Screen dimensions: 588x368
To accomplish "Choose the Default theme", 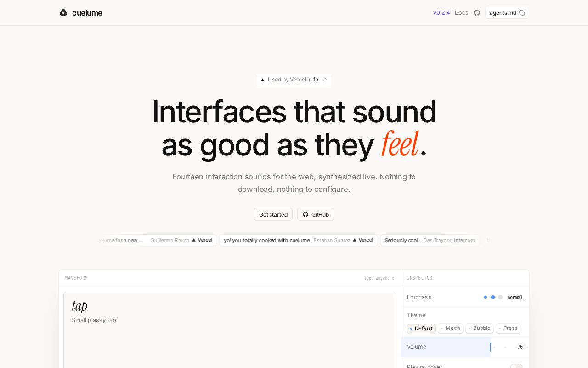I will (x=421, y=328).
